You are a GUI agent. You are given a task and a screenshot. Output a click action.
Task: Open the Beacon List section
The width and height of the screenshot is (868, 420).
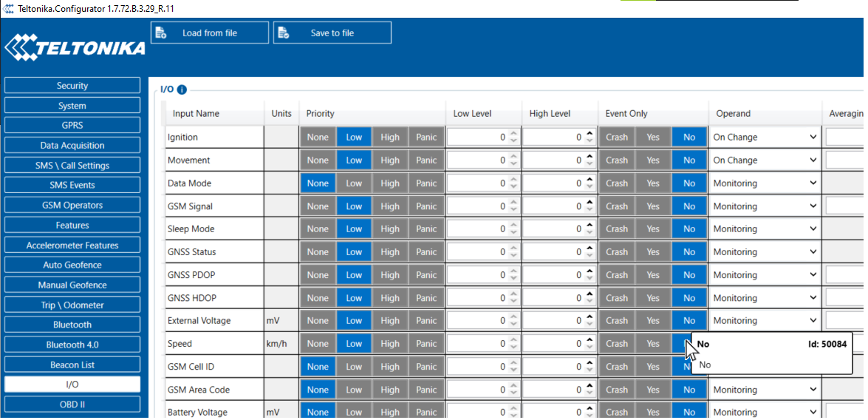click(72, 365)
